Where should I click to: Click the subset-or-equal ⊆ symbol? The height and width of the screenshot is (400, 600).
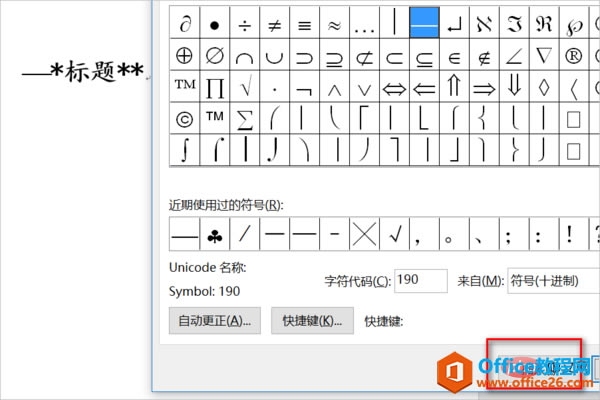pyautogui.click(x=424, y=54)
